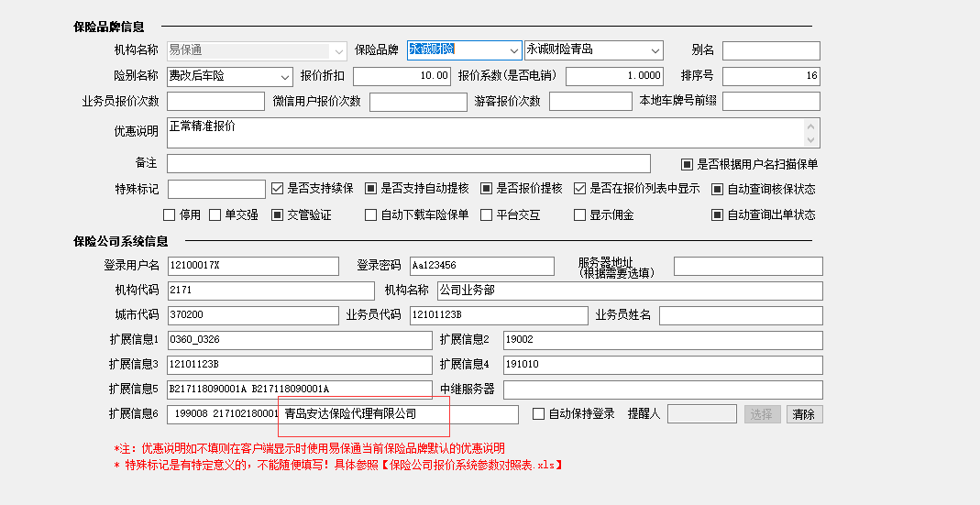The width and height of the screenshot is (980, 505).
Task: Click the 本地车牌号前缀 input field
Action: coord(771,101)
